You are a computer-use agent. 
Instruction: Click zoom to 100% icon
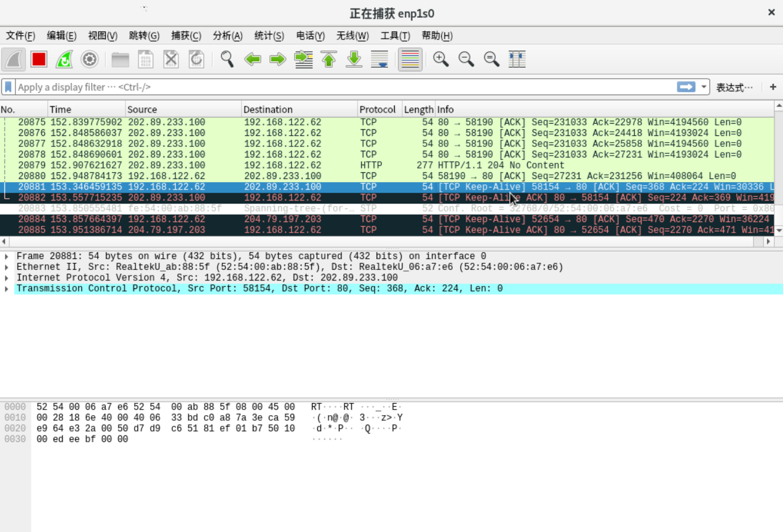coord(491,59)
